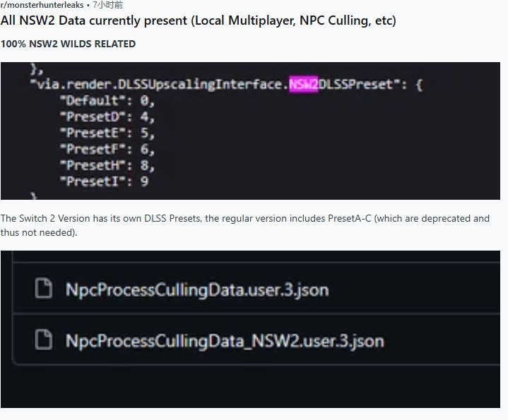Click the "PresetD": 4 code line

[106, 117]
